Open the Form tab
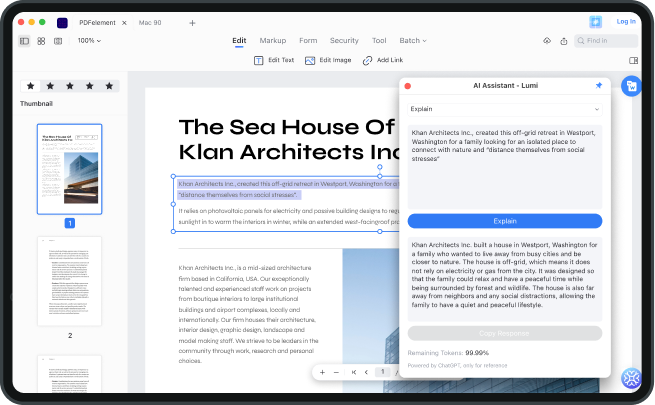Viewport: 655px width, 405px height. pyautogui.click(x=308, y=40)
